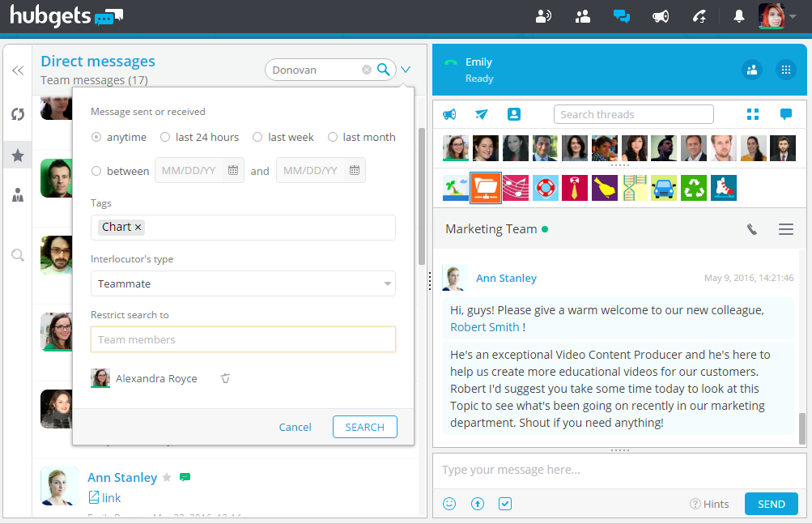812x524 pixels.
Task: Choose the 'between' date range radio button
Action: [x=96, y=171]
